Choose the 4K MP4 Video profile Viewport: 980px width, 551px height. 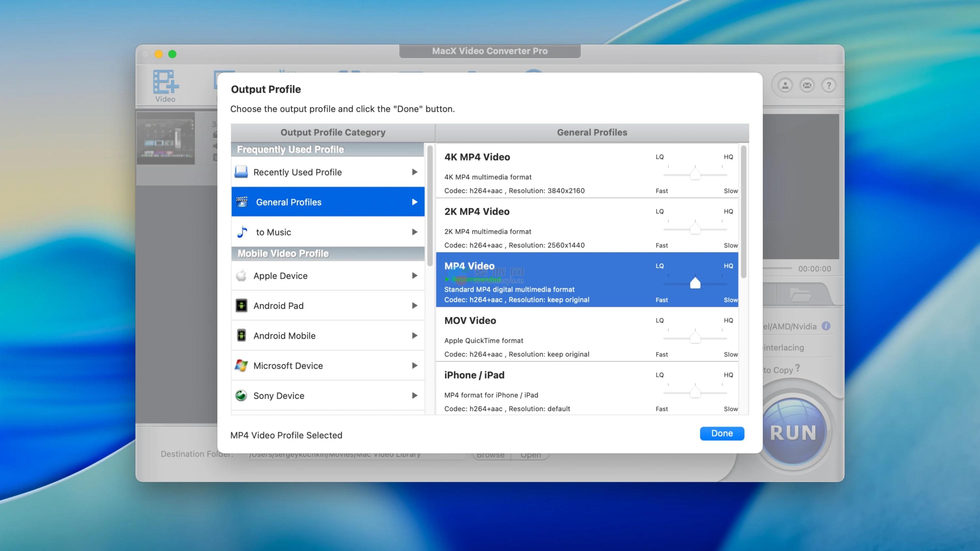click(587, 171)
